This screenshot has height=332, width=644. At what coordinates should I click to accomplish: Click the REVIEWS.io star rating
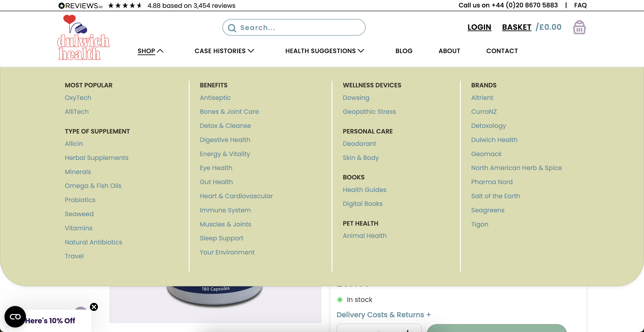125,6
